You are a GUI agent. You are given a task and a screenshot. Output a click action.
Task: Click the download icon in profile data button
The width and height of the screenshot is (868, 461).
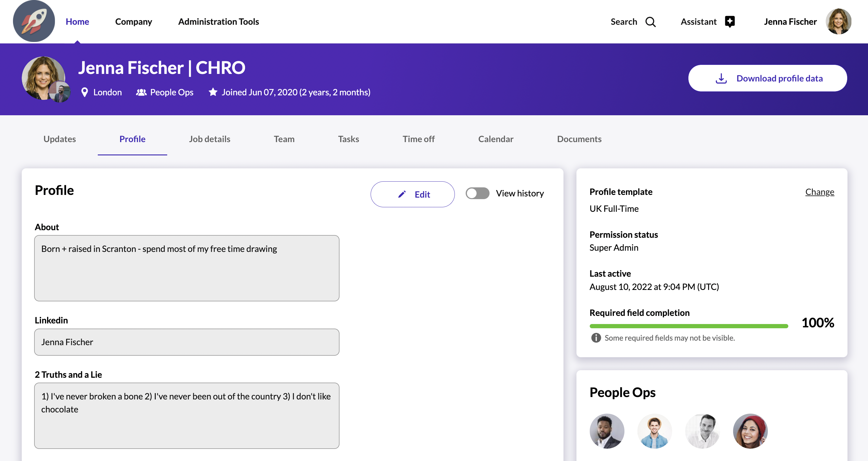coord(721,78)
